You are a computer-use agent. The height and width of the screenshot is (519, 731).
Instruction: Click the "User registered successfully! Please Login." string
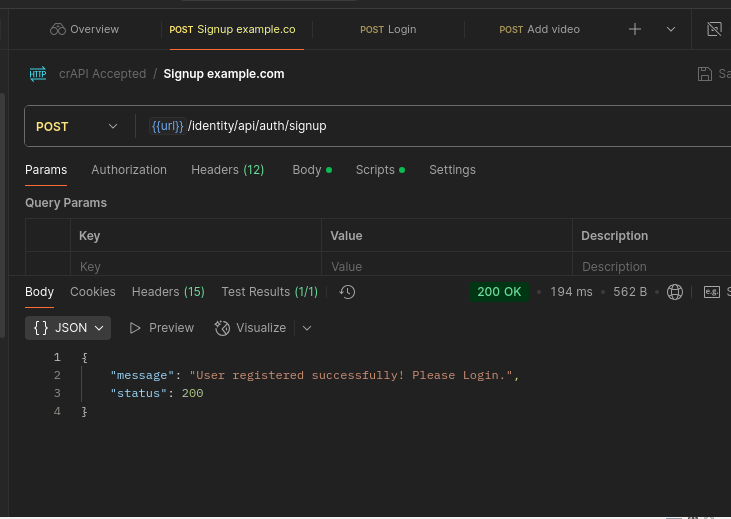point(351,375)
